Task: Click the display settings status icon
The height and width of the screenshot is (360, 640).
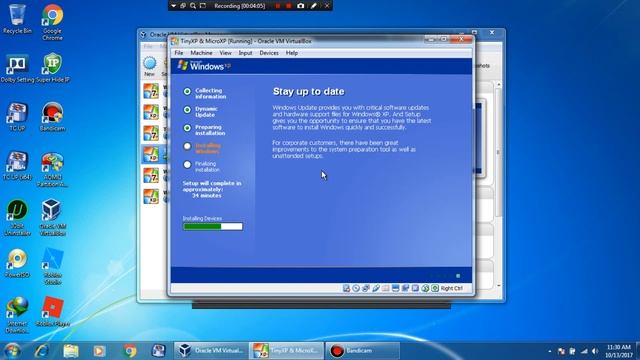Action: [x=395, y=288]
